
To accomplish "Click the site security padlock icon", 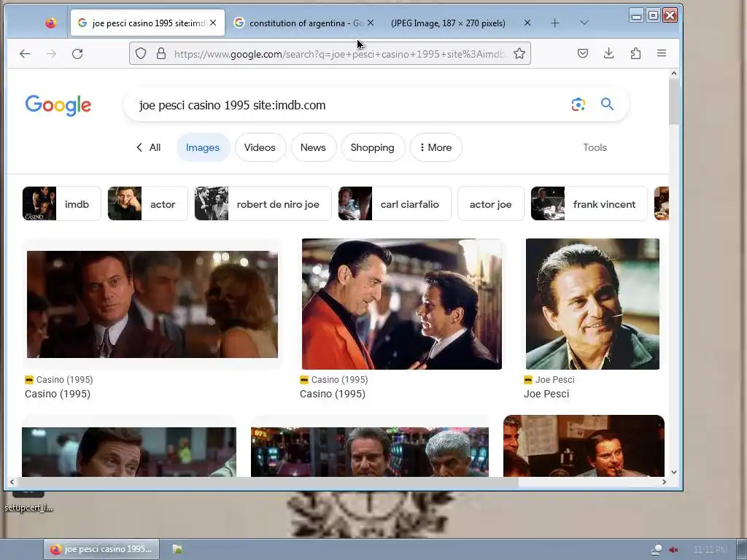I will [161, 53].
